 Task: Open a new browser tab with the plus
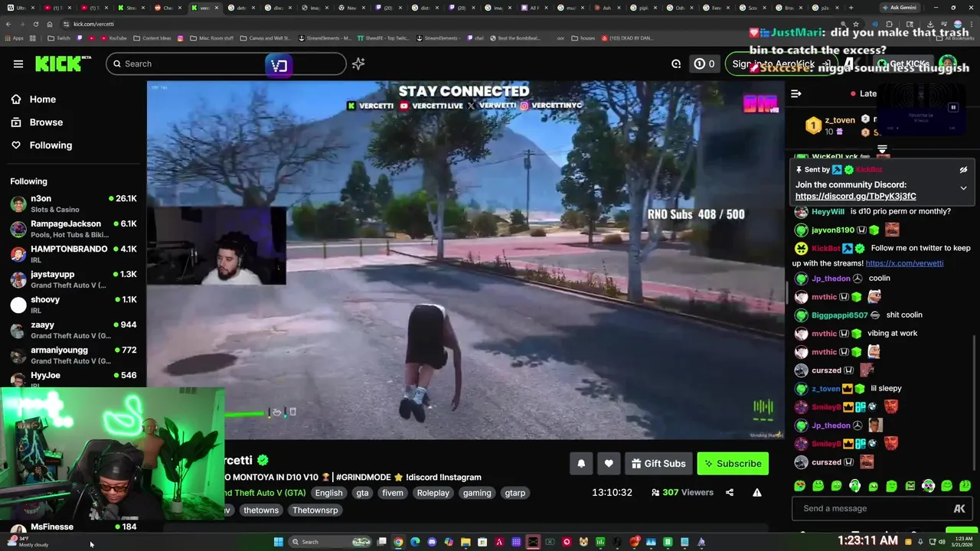pyautogui.click(x=851, y=8)
